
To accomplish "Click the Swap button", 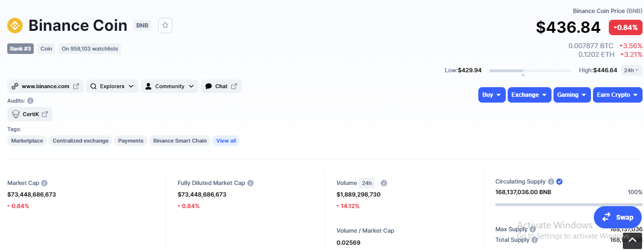I will [x=618, y=217].
